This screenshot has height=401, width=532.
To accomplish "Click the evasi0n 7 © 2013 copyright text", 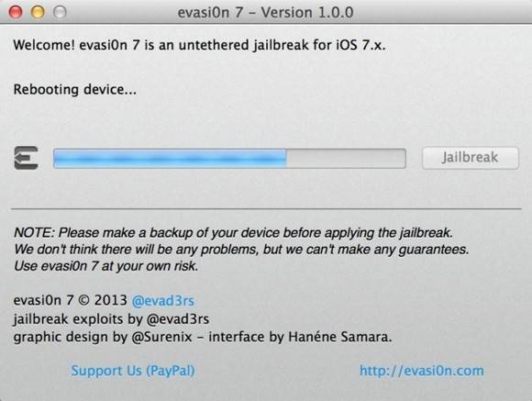I will (x=71, y=300).
